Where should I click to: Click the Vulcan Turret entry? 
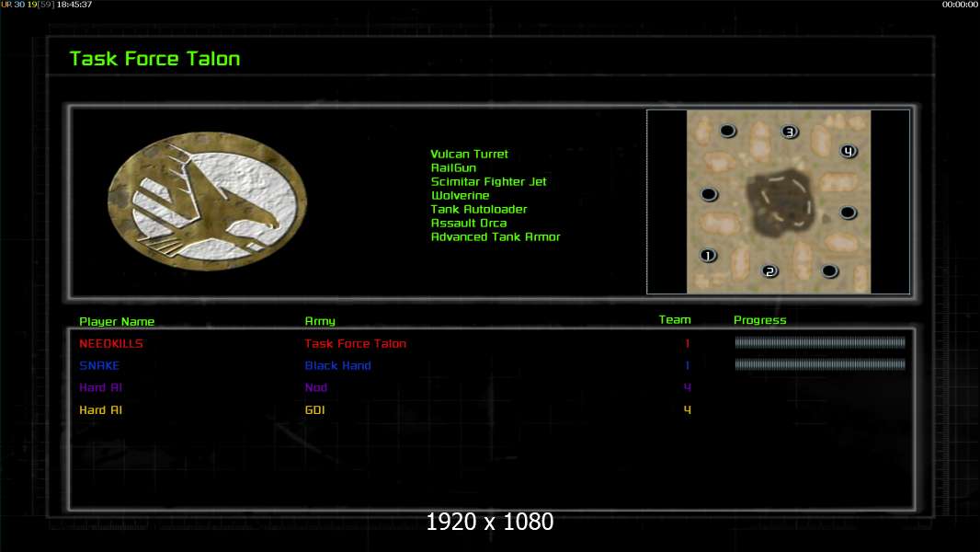[x=470, y=154]
